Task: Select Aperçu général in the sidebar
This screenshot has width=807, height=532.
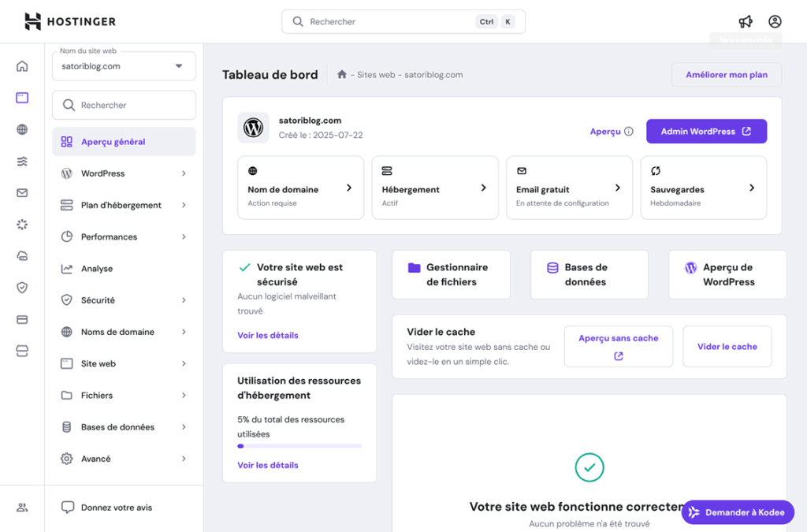Action: [x=124, y=142]
